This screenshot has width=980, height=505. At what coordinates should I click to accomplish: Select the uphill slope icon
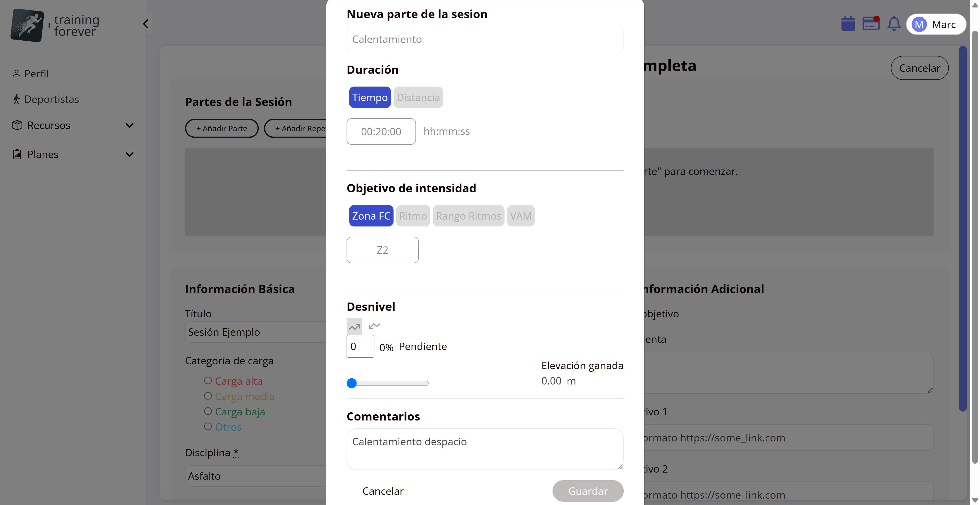(354, 327)
